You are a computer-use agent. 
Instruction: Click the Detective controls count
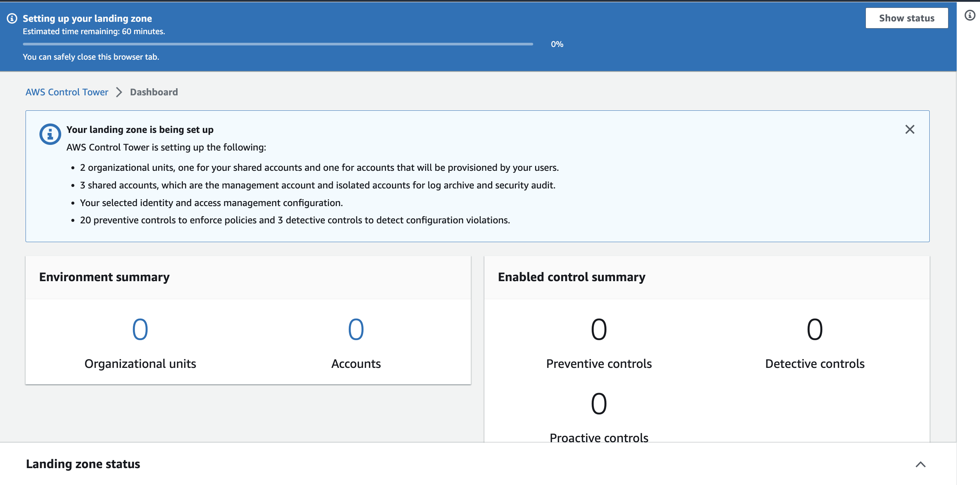click(814, 329)
